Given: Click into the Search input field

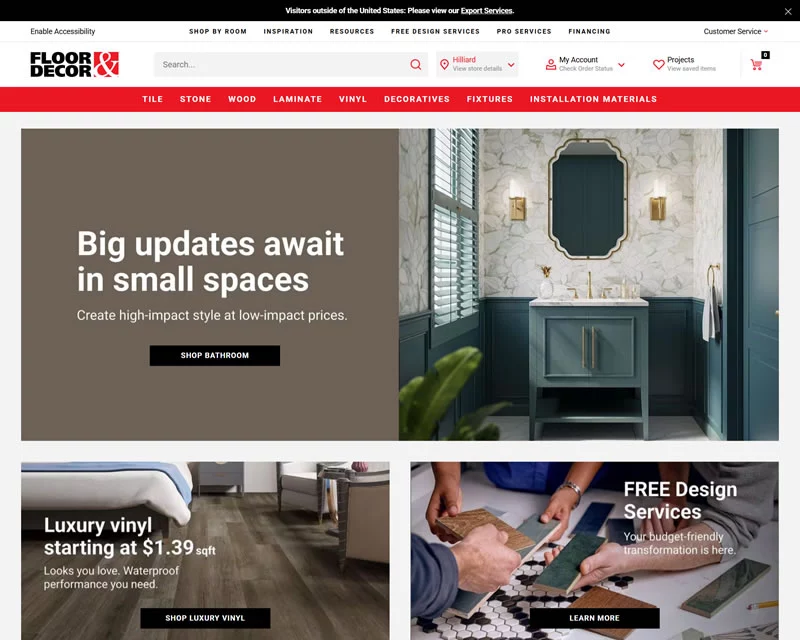Looking at the screenshot, I should pos(280,65).
